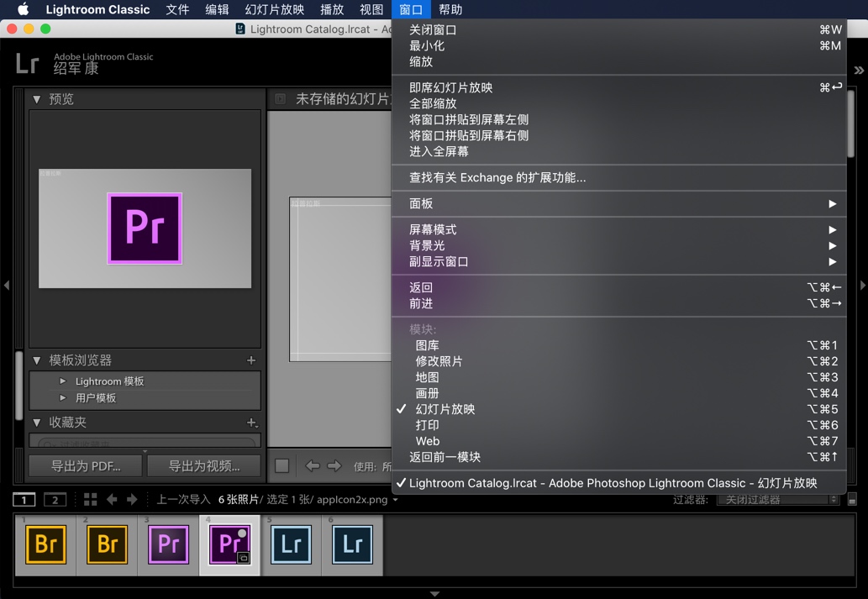
Task: Click the 导出为 PDF button
Action: 85,465
